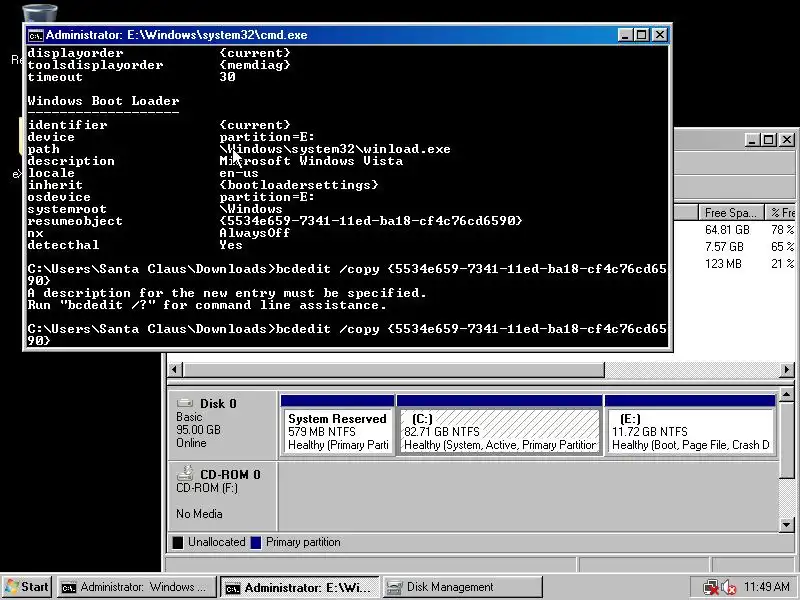Minimize the Disk Management window
Screen dimensions: 800x600
coord(752,140)
